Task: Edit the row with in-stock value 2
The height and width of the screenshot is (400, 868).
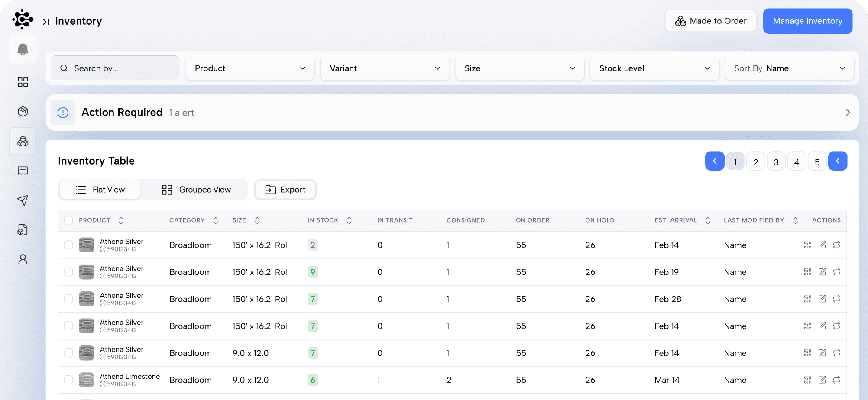Action: [822, 245]
